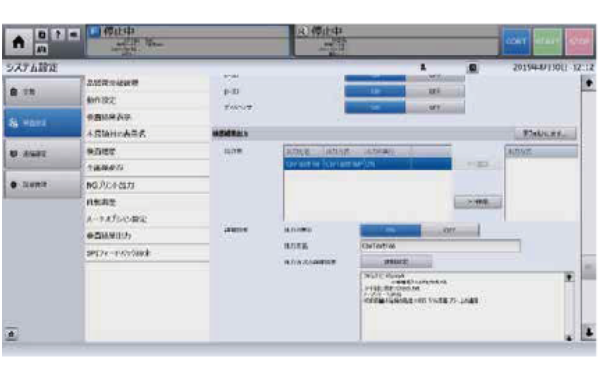The width and height of the screenshot is (600, 380).
Task: Click the up arrow of the description text box scrollbar
Action: (569, 277)
